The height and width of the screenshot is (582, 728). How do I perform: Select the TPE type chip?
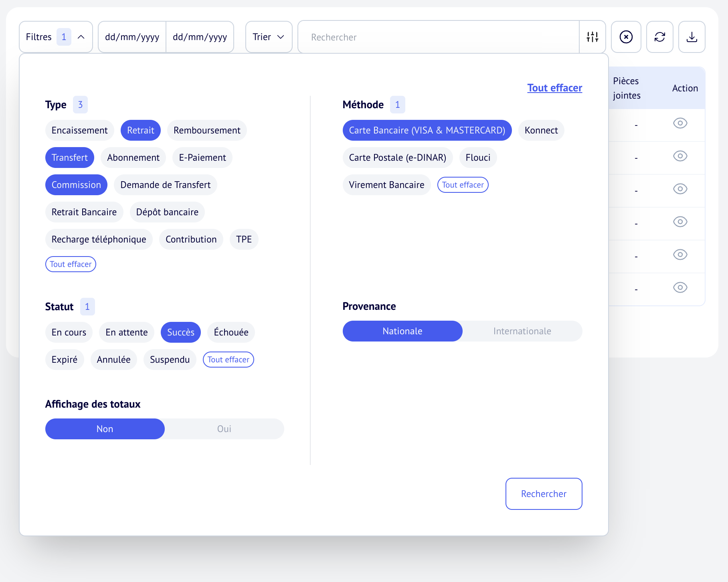click(244, 239)
